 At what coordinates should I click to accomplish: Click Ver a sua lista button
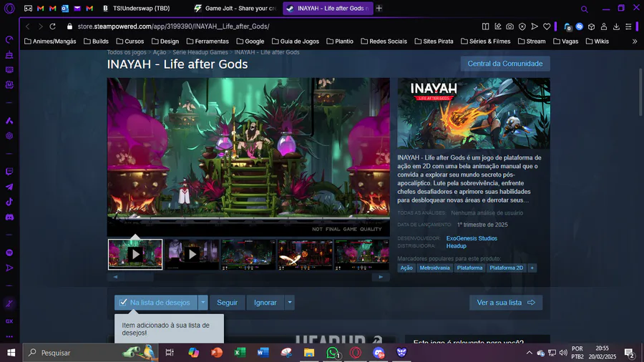click(506, 303)
